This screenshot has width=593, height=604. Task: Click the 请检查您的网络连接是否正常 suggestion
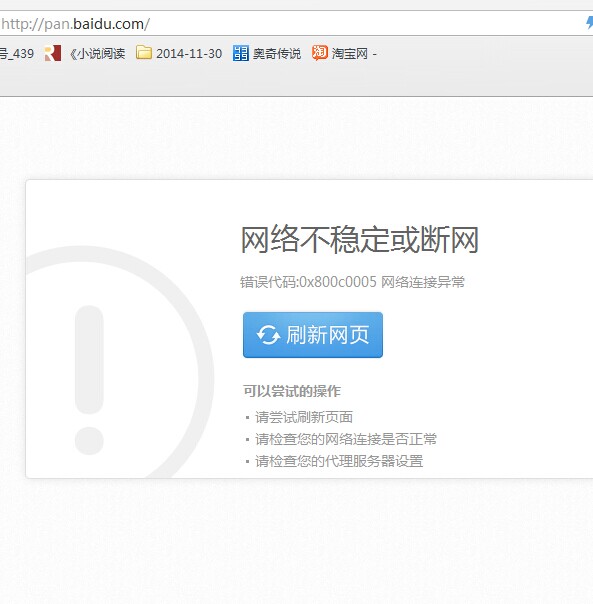click(346, 439)
